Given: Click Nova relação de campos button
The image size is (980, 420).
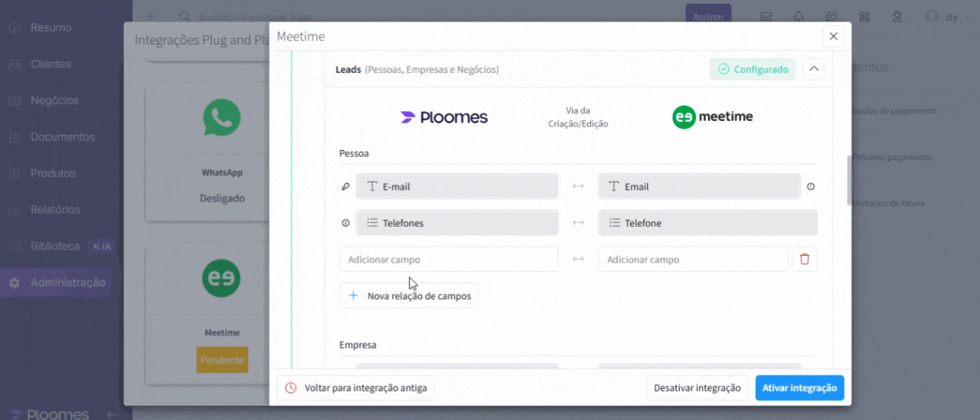Looking at the screenshot, I should point(409,296).
